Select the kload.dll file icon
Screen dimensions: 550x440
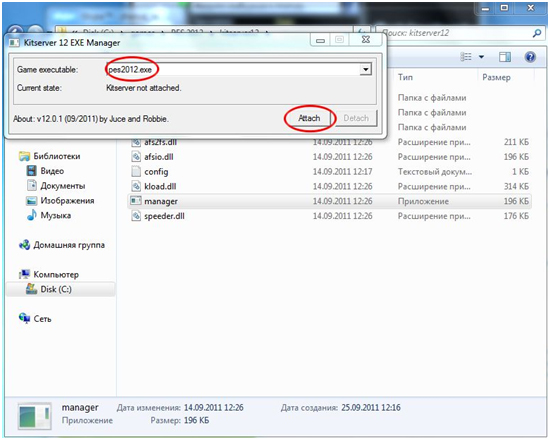coord(136,186)
